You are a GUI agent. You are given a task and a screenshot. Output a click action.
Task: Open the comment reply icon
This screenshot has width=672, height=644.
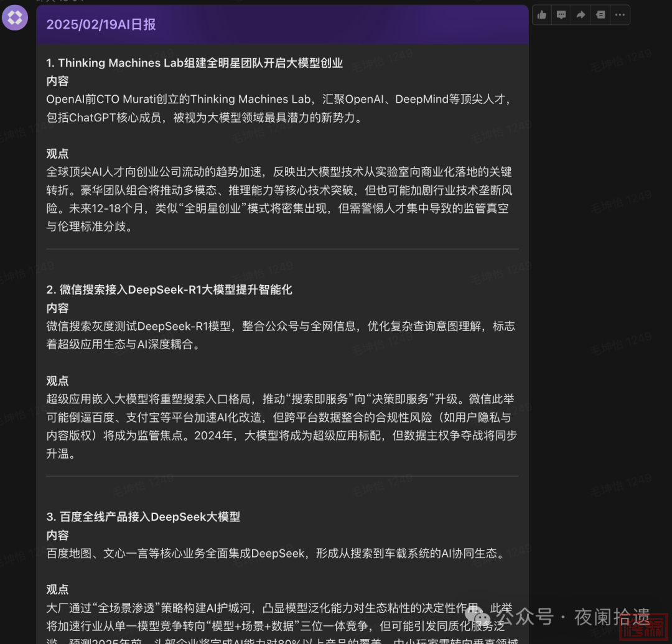[x=561, y=15]
